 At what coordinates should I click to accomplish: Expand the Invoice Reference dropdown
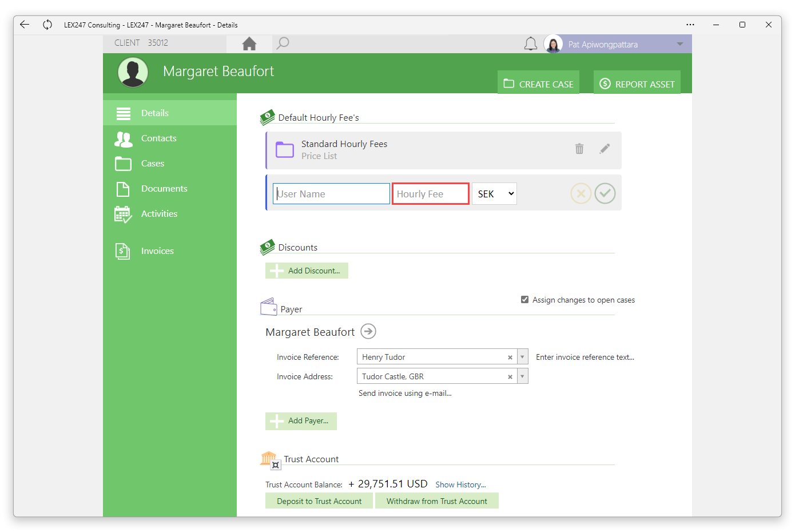[522, 357]
